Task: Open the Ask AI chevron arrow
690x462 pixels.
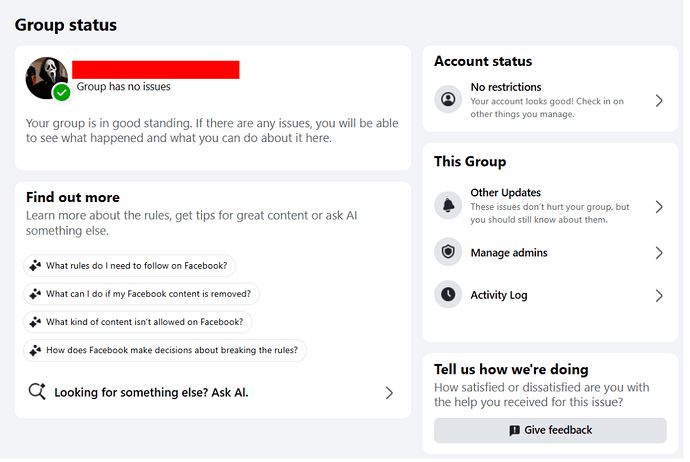Action: [x=389, y=393]
